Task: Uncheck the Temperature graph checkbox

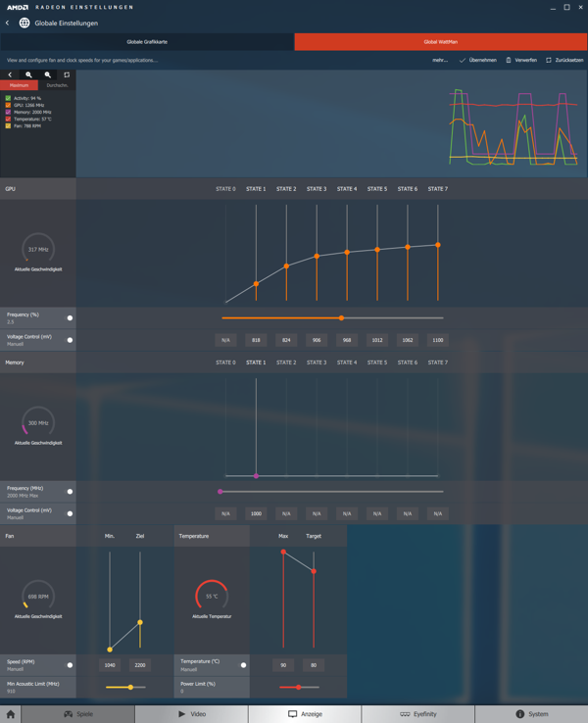Action: click(x=8, y=119)
